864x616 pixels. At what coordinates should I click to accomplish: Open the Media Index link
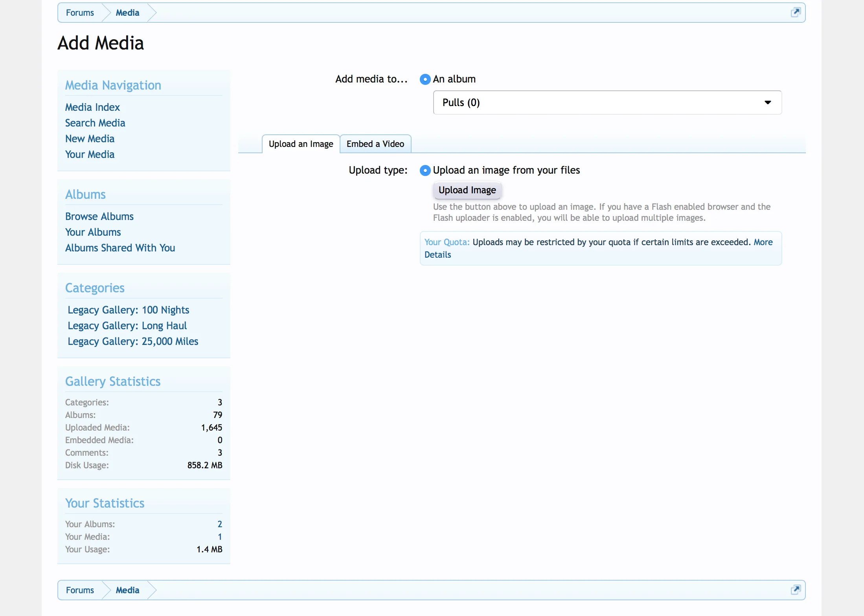(92, 107)
